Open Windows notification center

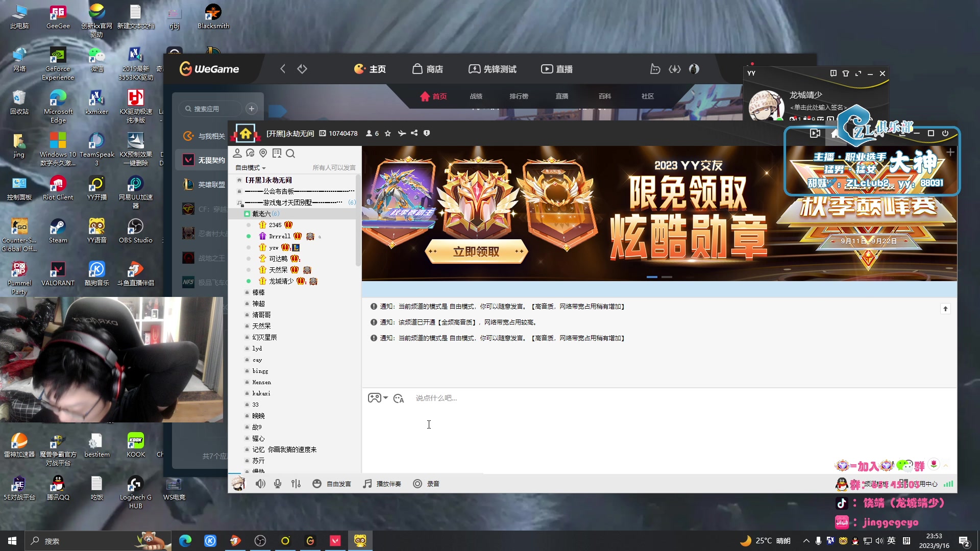964,541
